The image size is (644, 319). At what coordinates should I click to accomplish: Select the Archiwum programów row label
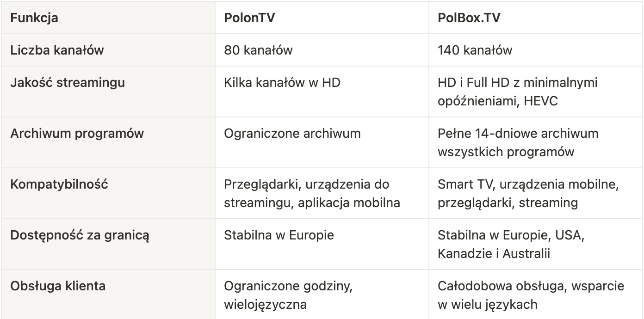tap(77, 134)
